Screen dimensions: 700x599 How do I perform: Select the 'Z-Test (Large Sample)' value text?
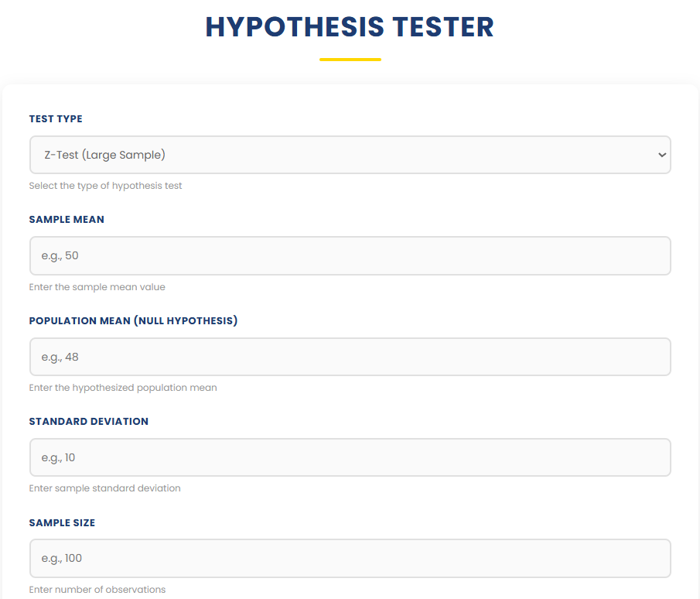click(105, 155)
